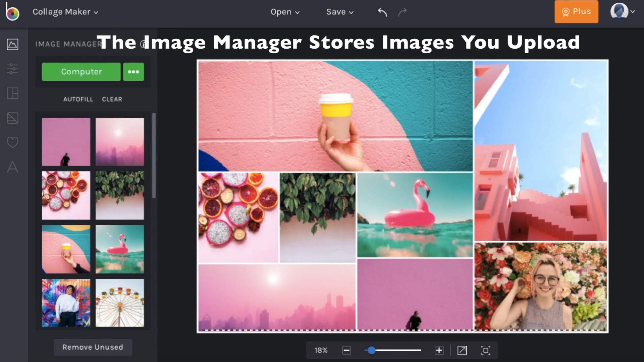
Task: Click the Image Manager panel scrollbar
Action: 154,156
